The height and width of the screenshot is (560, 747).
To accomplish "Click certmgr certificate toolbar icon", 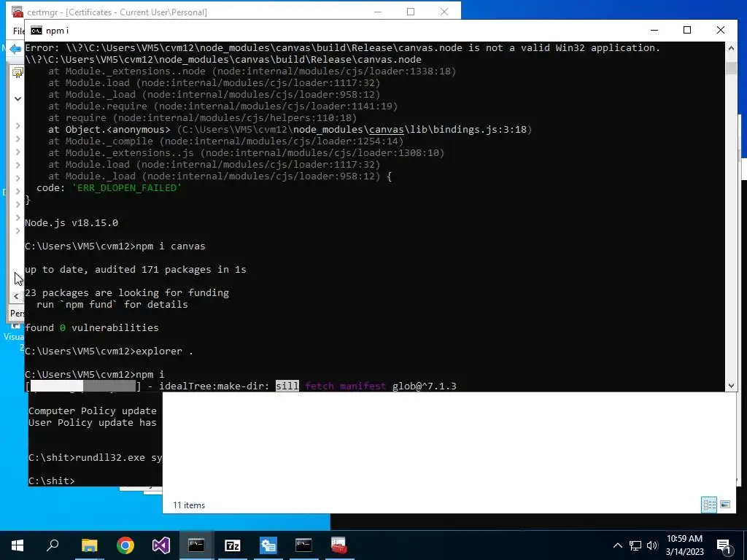I will [x=18, y=73].
